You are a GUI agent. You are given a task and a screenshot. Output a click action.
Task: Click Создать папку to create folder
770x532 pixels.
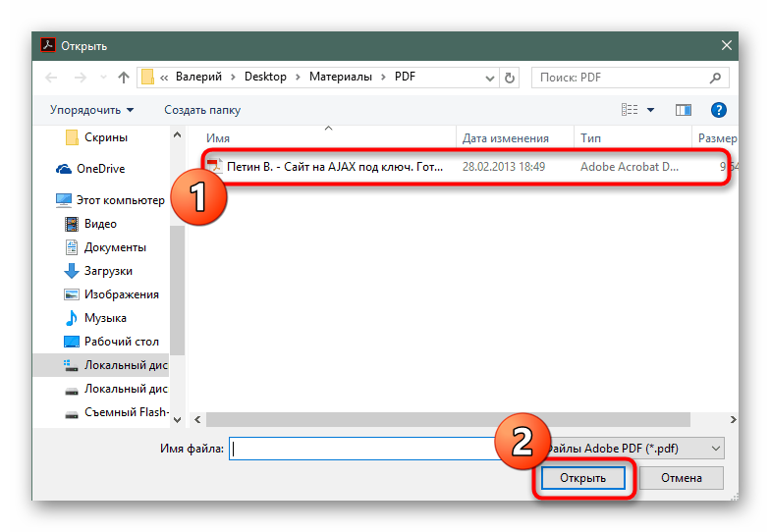[202, 110]
